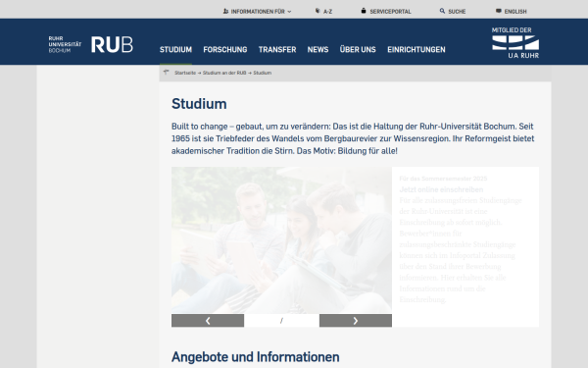Click Ruhr Universität Bochum wordmark
Screen dimensions: 588x368
[x=65, y=44]
